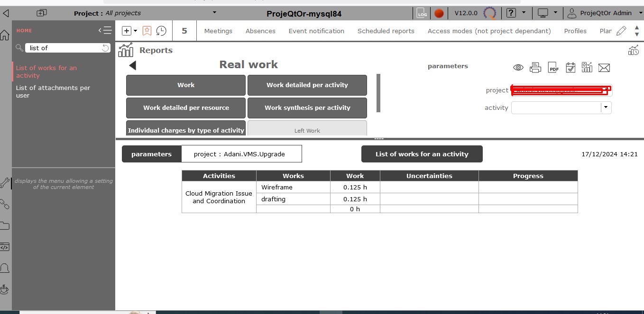Screen dimensions: 644x314
Task: Click the menu search field
Action: coord(64,48)
